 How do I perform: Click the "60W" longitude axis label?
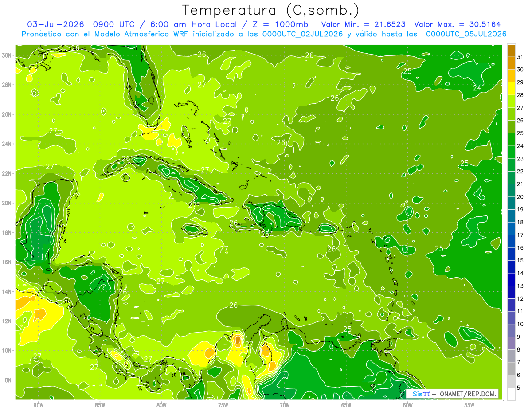coord(408,406)
